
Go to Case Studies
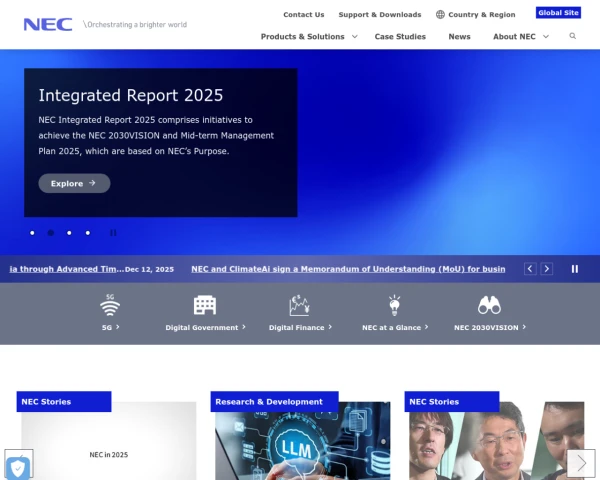400,37
